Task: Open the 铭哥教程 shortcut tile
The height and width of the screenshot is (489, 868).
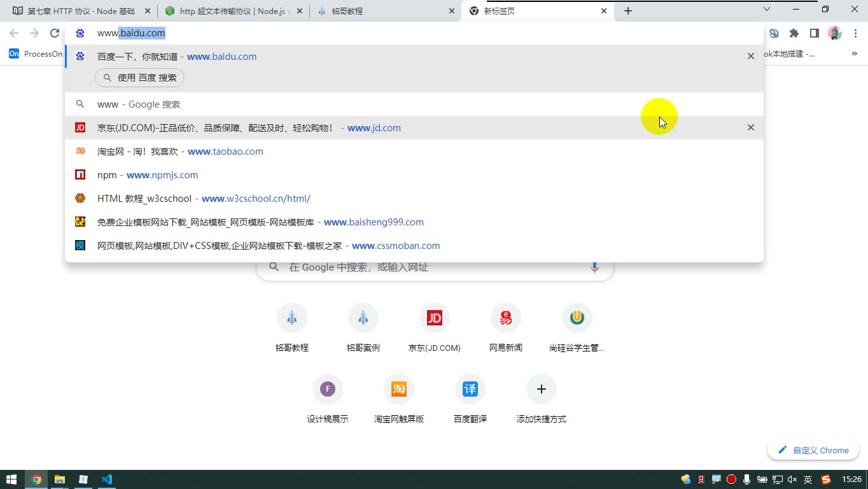Action: [x=292, y=328]
